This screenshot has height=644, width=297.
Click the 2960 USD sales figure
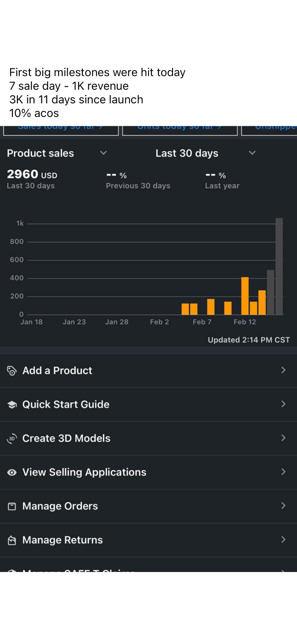coord(32,175)
